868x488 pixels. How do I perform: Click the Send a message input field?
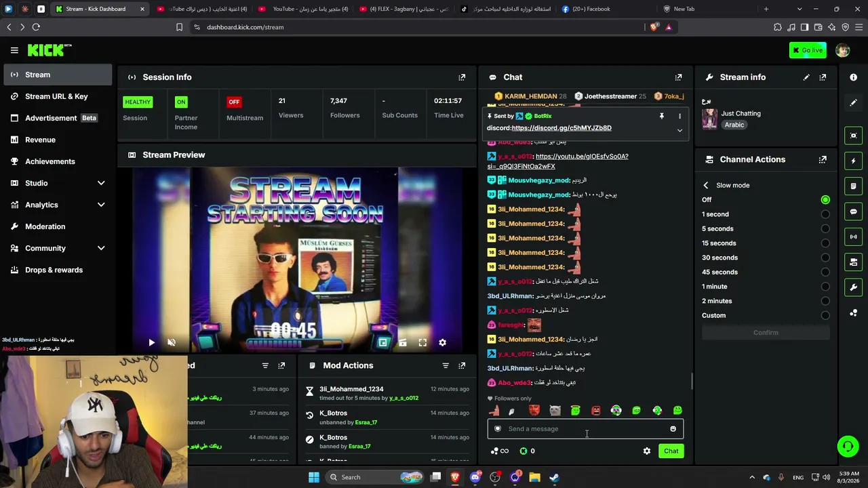click(x=585, y=429)
